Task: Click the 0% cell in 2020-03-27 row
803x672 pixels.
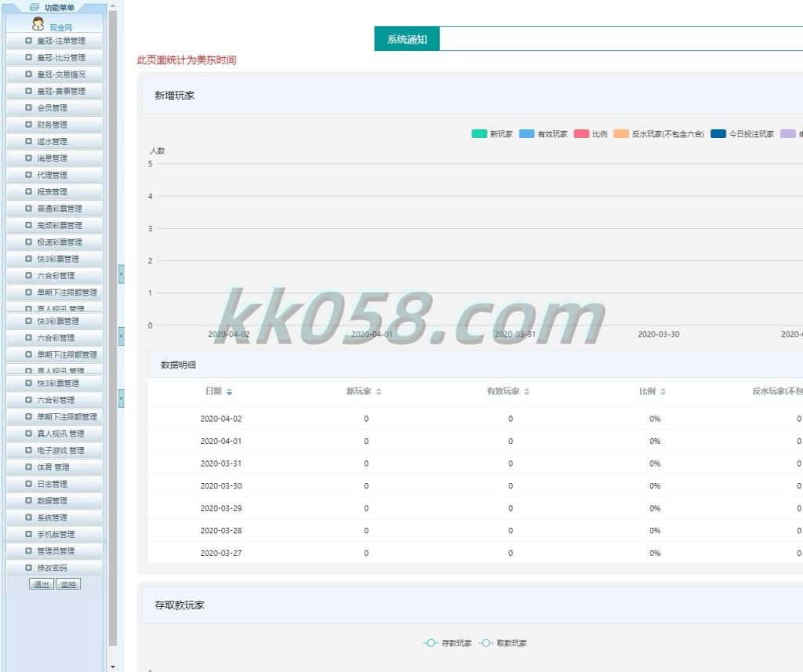Action: [655, 553]
